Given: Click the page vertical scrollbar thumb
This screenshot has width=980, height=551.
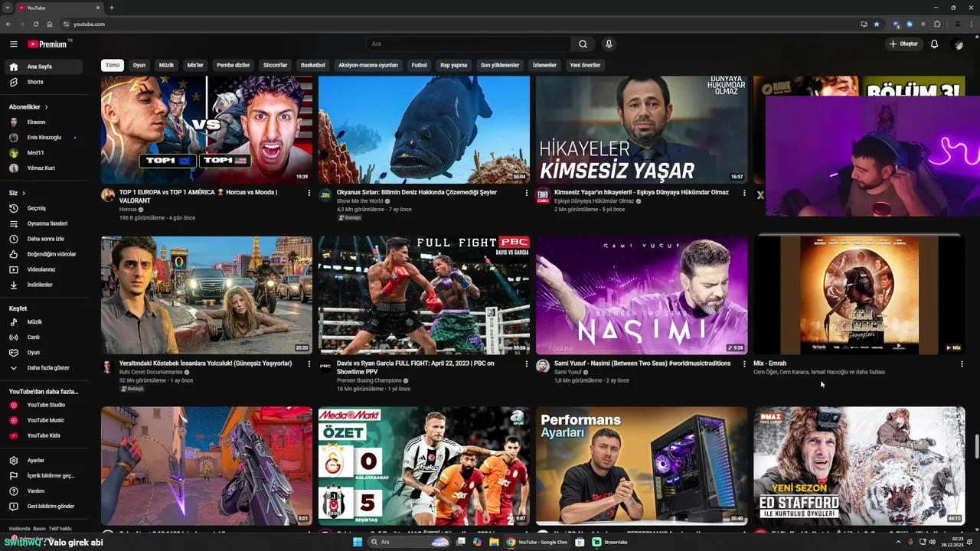Looking at the screenshot, I should click(x=976, y=445).
